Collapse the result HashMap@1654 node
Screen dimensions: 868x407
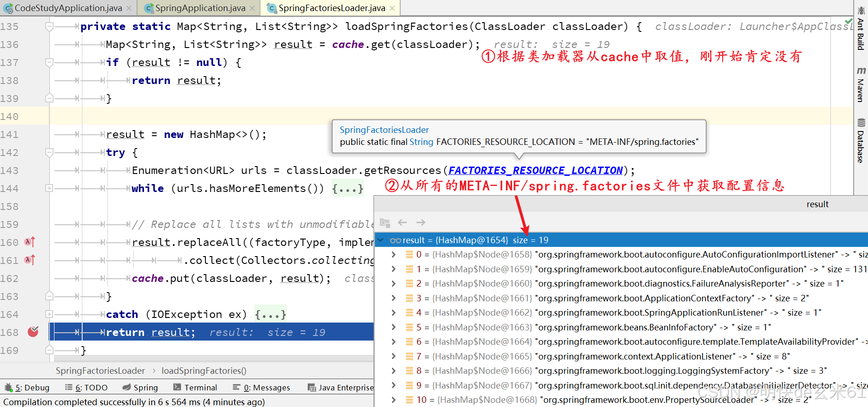(380, 240)
